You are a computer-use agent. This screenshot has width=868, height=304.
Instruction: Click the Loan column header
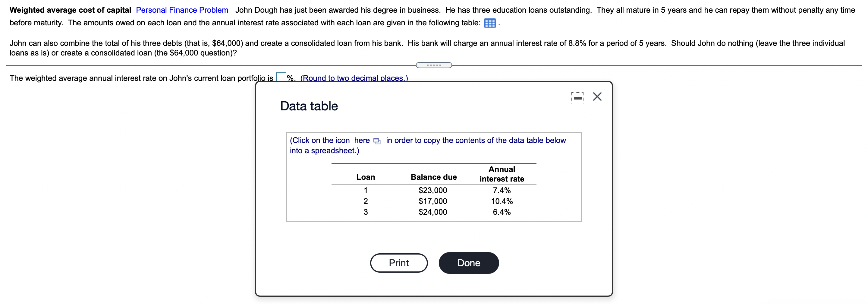coord(366,177)
